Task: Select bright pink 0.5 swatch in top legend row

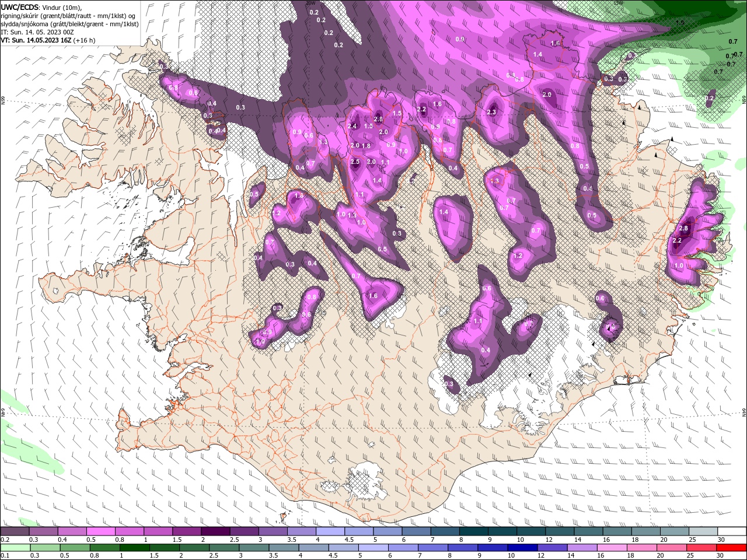Action: coord(100,531)
